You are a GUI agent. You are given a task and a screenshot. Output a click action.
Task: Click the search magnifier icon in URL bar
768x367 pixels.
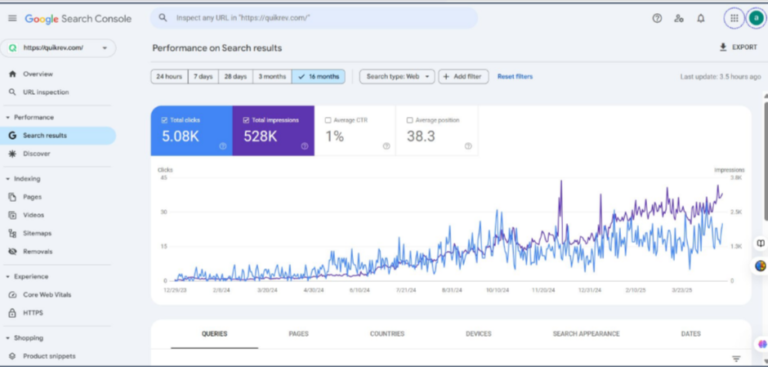pos(163,18)
